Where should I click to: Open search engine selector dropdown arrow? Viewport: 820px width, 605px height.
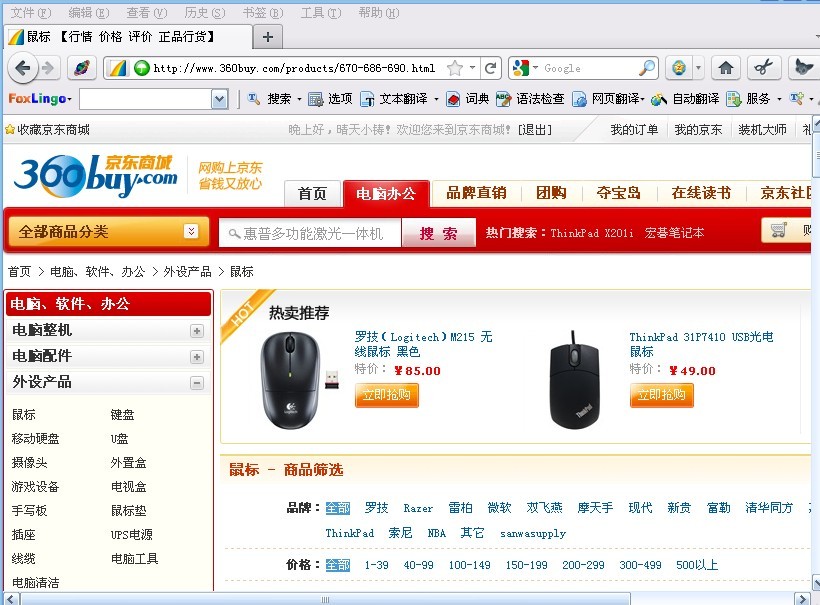coord(535,68)
